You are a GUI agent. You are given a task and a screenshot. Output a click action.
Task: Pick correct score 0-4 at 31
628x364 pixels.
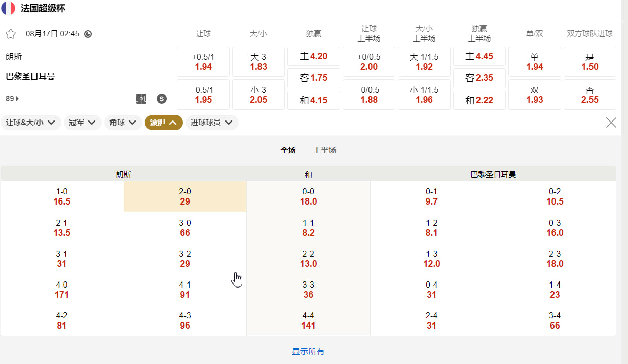point(432,290)
